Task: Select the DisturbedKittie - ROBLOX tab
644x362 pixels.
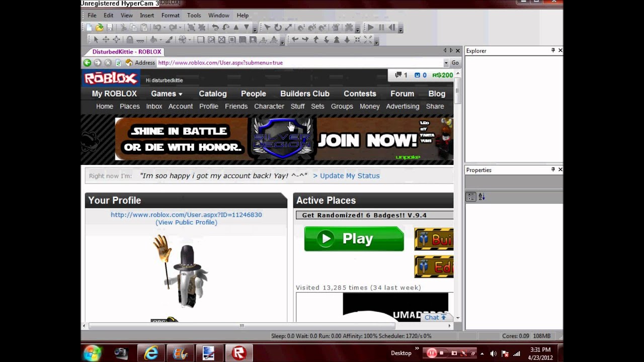Action: (x=126, y=52)
